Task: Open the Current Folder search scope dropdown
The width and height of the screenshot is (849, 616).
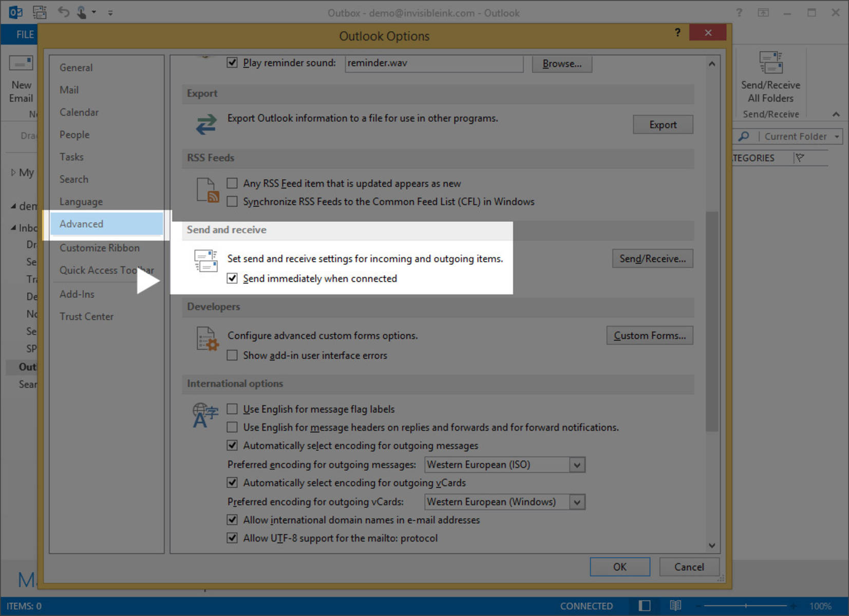Action: click(837, 137)
